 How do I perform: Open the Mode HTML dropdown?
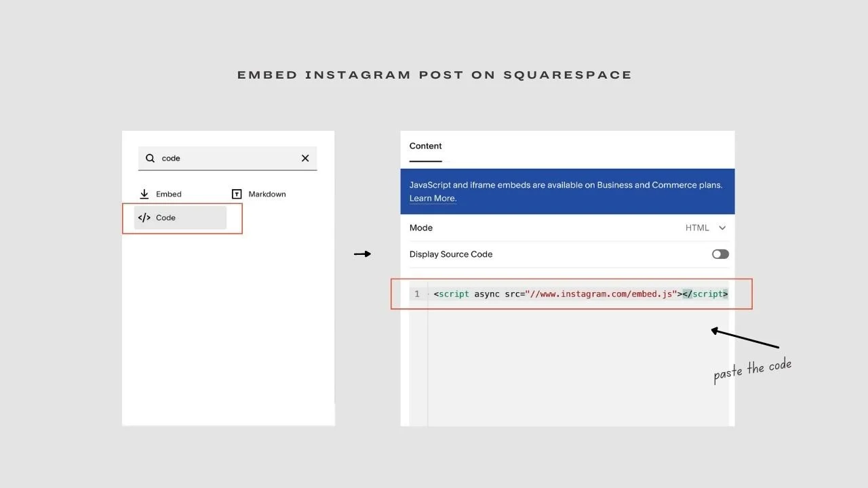[x=706, y=228]
